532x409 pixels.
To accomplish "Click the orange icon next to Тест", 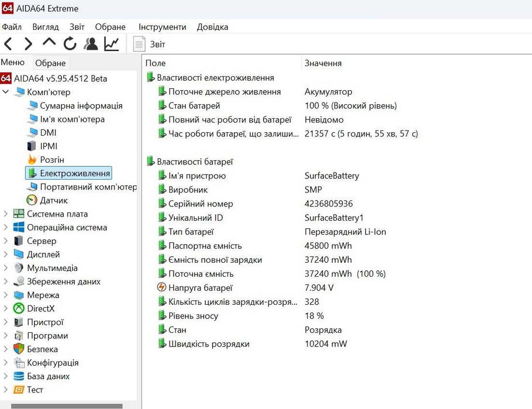I will (19, 390).
